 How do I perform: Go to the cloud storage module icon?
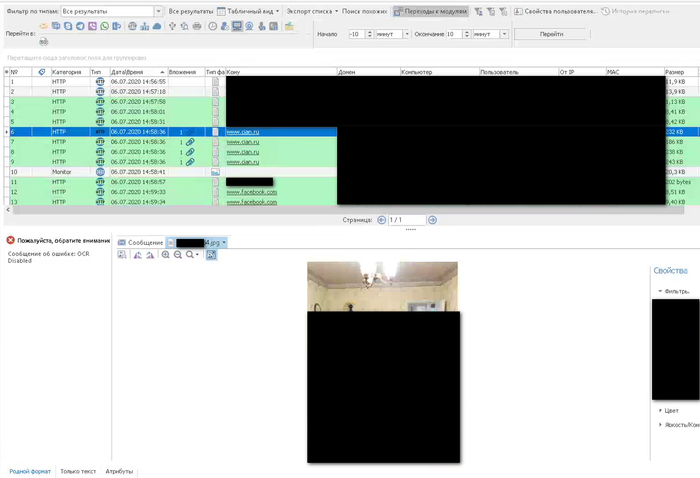pos(157,26)
